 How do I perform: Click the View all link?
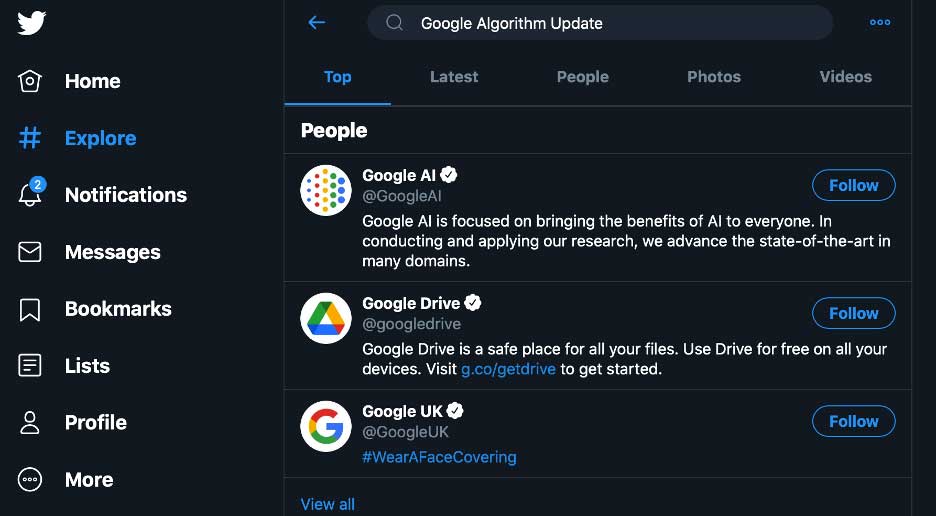[327, 504]
